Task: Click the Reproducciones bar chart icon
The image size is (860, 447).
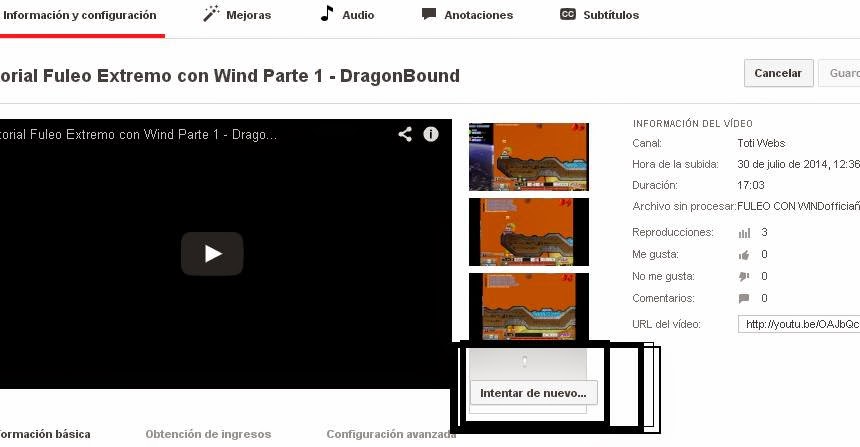Action: (744, 233)
